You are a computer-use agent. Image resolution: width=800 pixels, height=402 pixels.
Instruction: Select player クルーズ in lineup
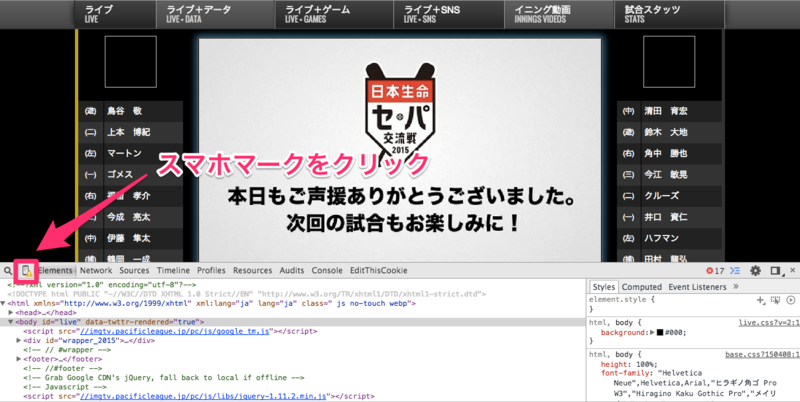point(669,196)
